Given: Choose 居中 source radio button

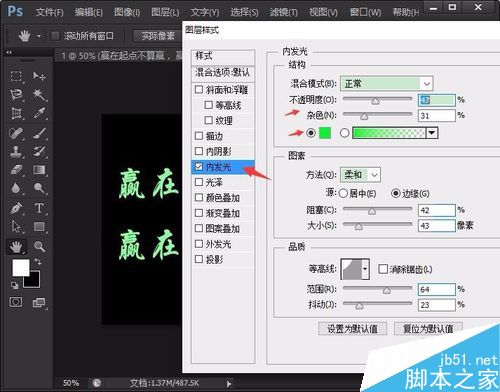Looking at the screenshot, I should (343, 193).
